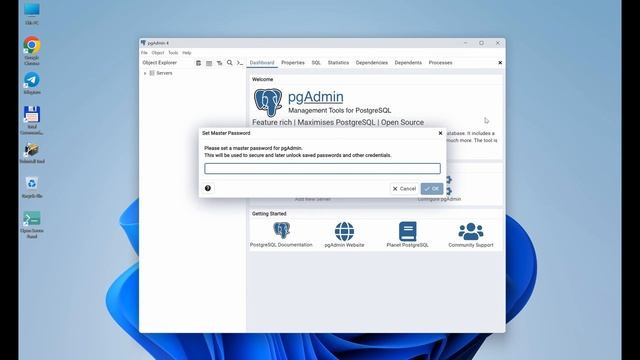The height and width of the screenshot is (360, 640).
Task: Switch to the Dashboard tab
Action: tap(262, 63)
